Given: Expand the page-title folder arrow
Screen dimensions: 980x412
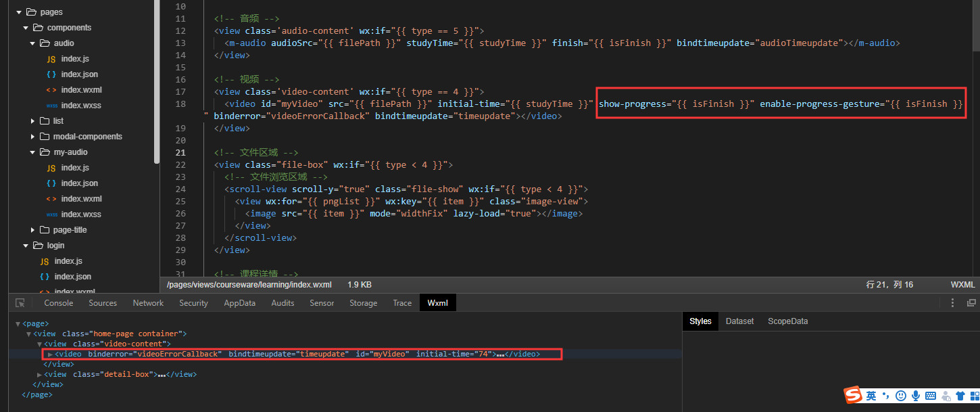Looking at the screenshot, I should coord(32,230).
